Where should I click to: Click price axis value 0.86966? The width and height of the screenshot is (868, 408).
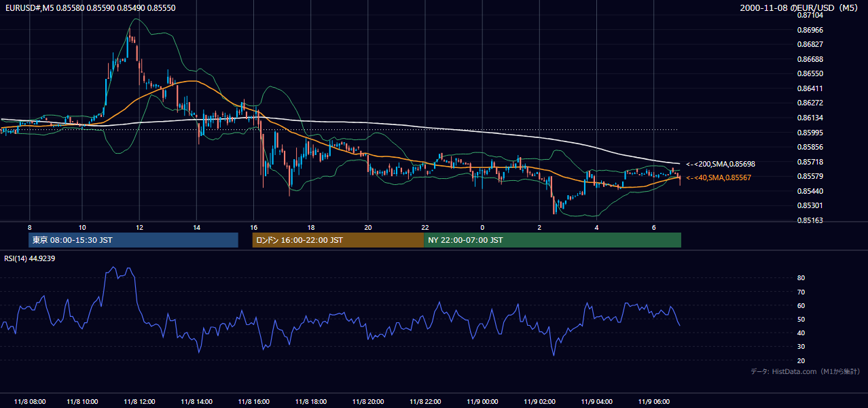[x=810, y=30]
